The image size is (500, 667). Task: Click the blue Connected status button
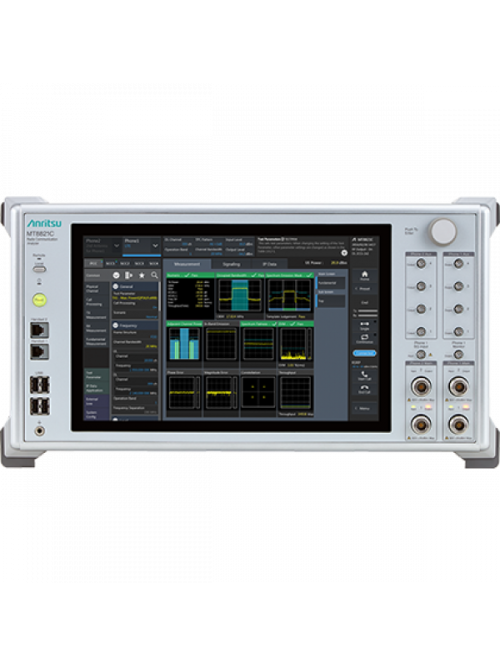364,353
